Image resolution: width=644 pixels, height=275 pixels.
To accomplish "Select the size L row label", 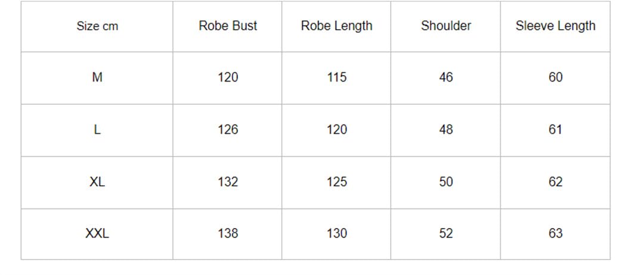I will (x=97, y=130).
